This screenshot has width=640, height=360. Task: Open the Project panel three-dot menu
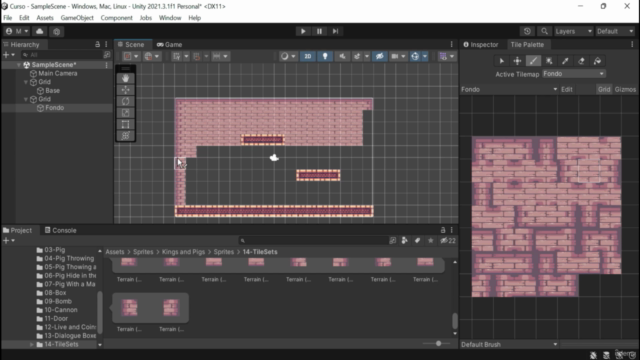tap(451, 230)
